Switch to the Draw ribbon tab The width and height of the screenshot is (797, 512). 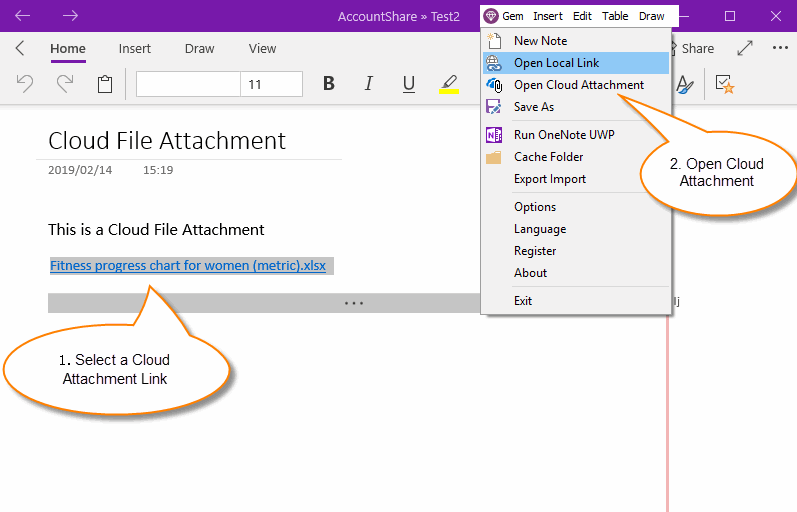(x=199, y=48)
